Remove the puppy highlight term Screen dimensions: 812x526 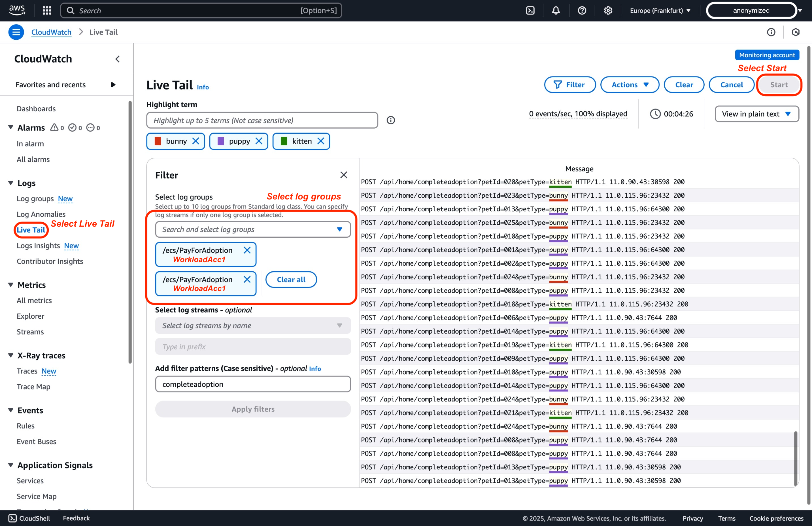click(259, 141)
